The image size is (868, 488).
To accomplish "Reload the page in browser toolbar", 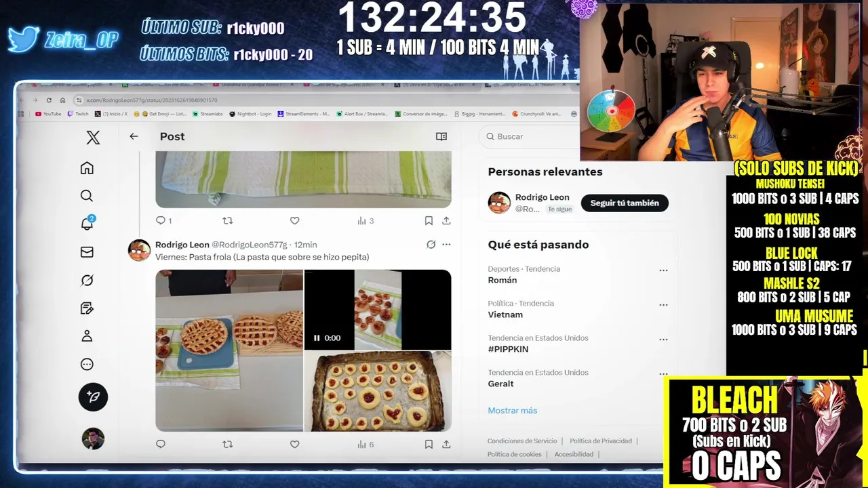I will click(x=49, y=100).
